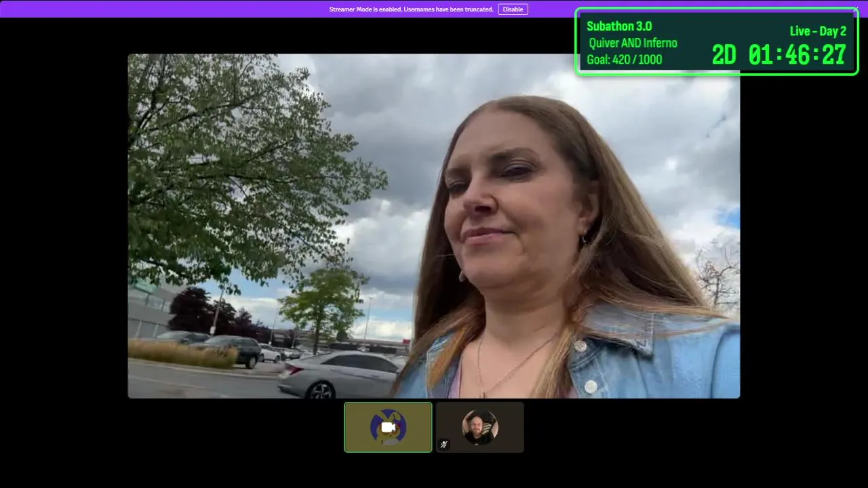The width and height of the screenshot is (868, 488).
Task: Click the 'Goal: 420 / 1000' text
Action: 625,60
